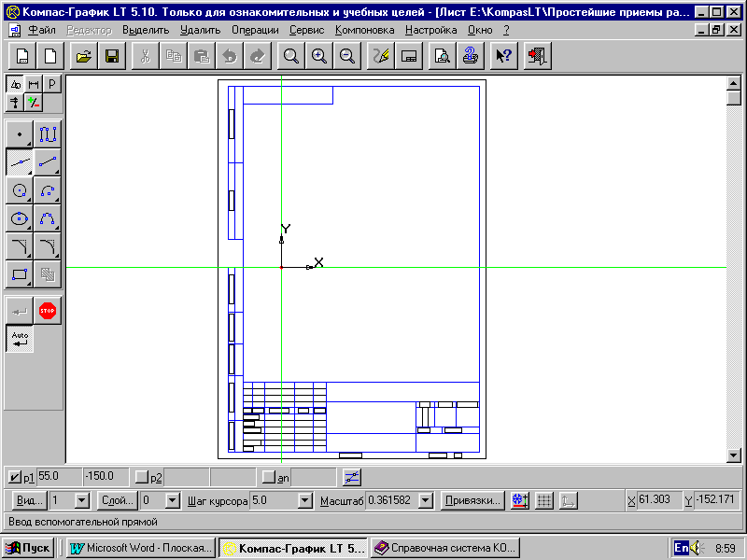This screenshot has height=560, width=747.
Task: Zoom in with the plus magnifier
Action: tap(318, 56)
